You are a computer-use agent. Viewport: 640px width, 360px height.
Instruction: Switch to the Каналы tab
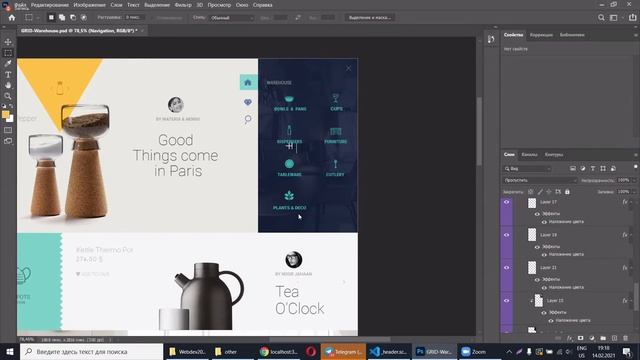pyautogui.click(x=529, y=155)
